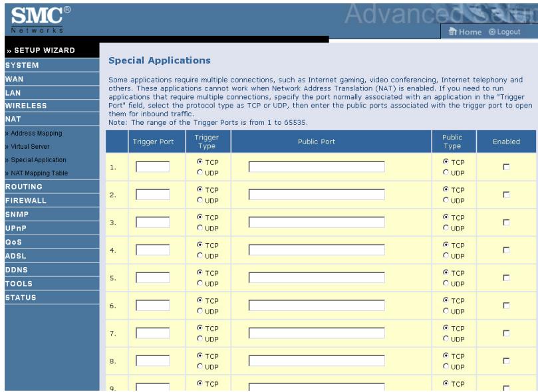This screenshot has height=392, width=538.
Task: Select UDP Public Type for row 4
Action: [x=446, y=256]
